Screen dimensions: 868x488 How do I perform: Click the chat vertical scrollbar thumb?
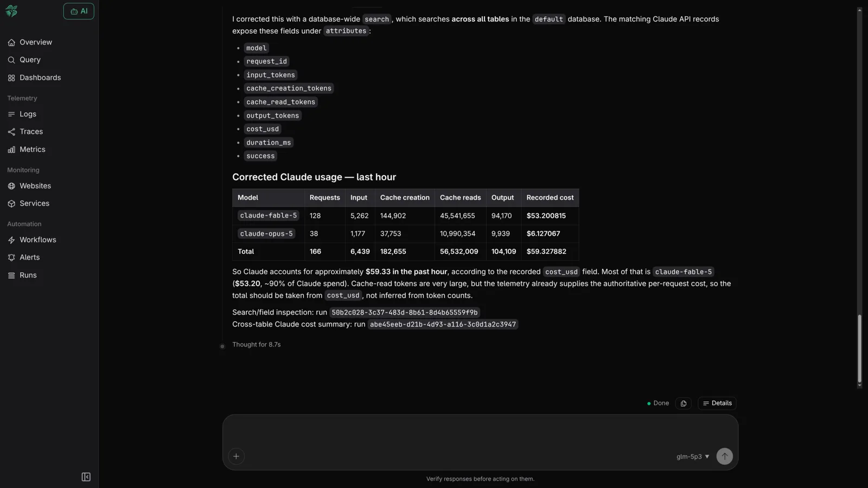[859, 350]
